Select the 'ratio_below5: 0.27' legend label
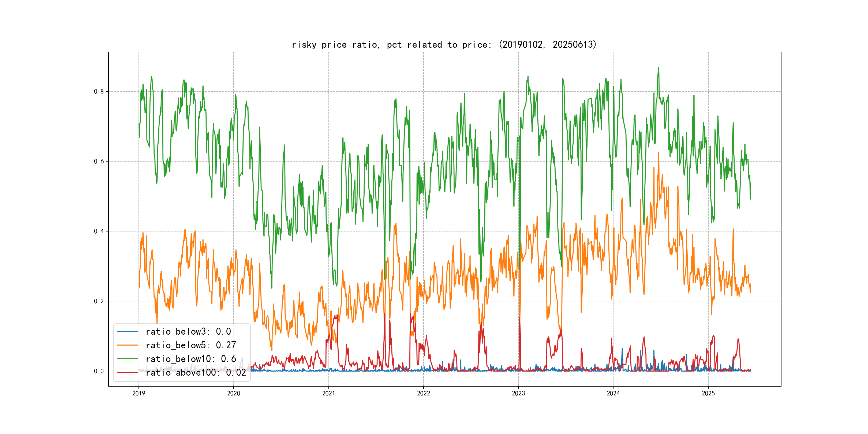Image resolution: width=868 pixels, height=434 pixels. (191, 345)
